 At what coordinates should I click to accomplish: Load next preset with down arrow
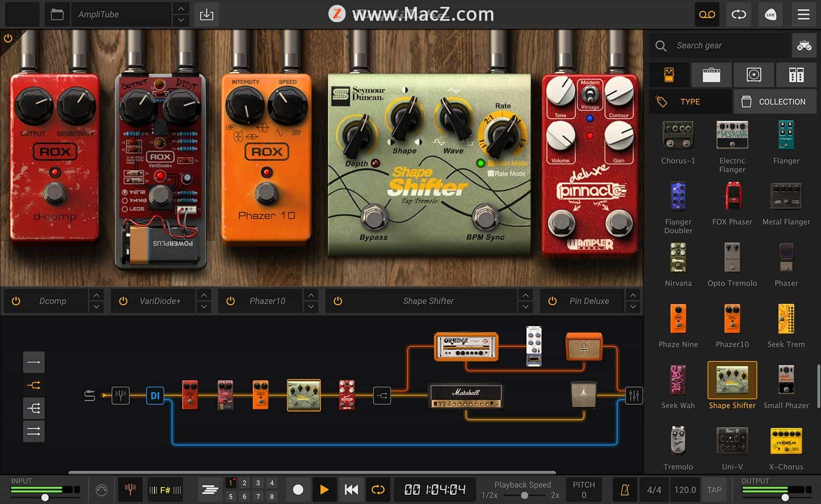tap(181, 20)
